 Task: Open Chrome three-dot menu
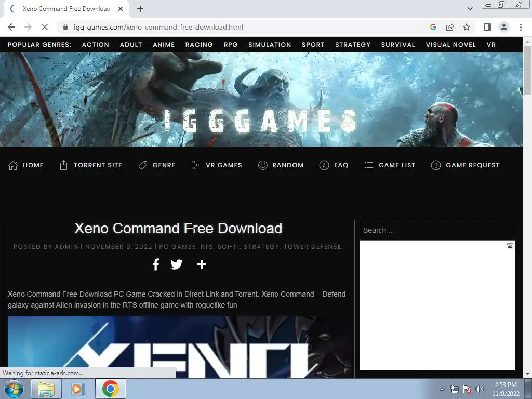click(x=521, y=27)
